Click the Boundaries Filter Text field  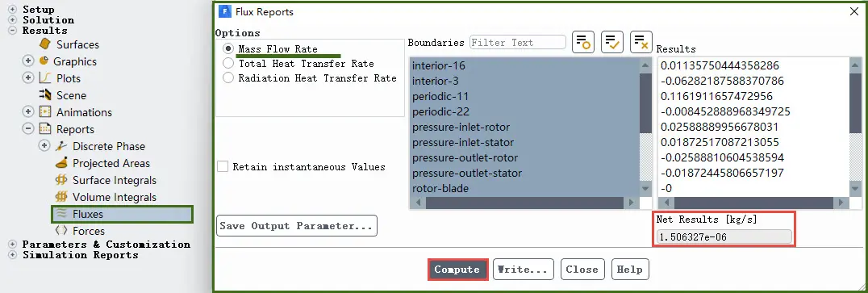coord(518,42)
